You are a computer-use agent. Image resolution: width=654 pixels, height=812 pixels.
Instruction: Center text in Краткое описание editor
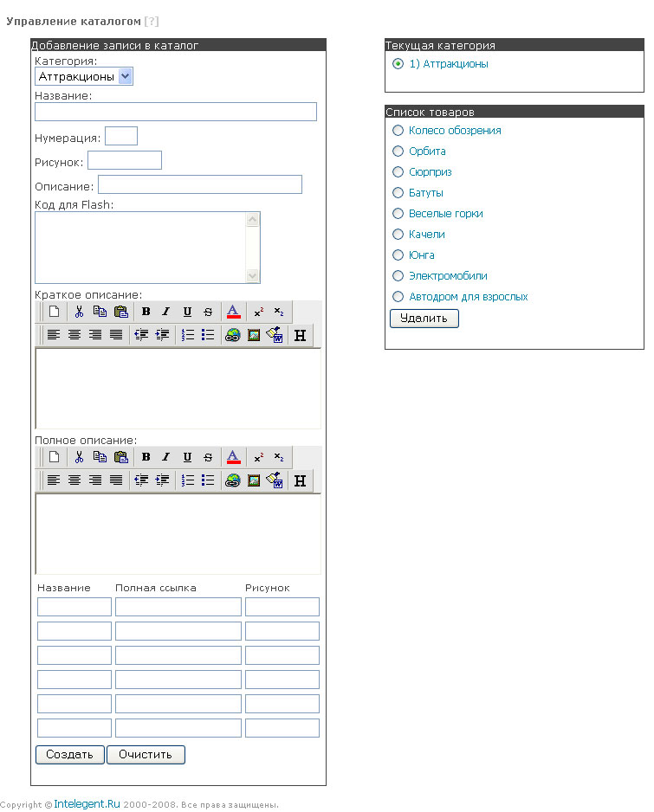coord(74,335)
